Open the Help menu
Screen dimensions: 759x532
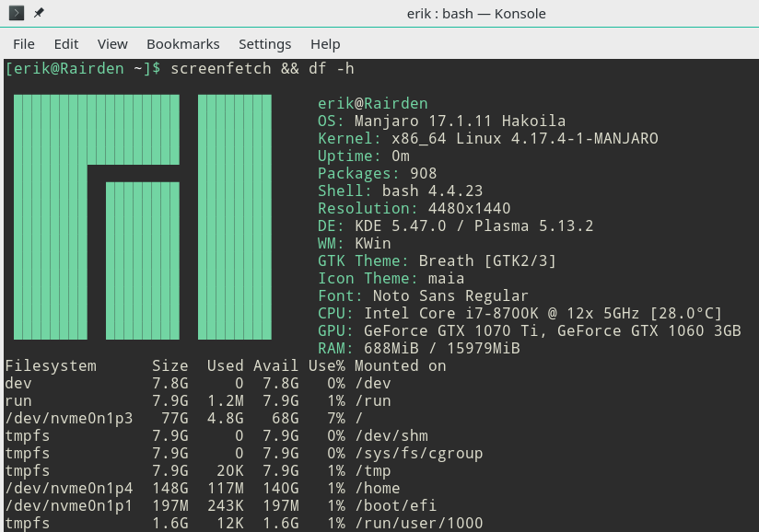coord(325,44)
